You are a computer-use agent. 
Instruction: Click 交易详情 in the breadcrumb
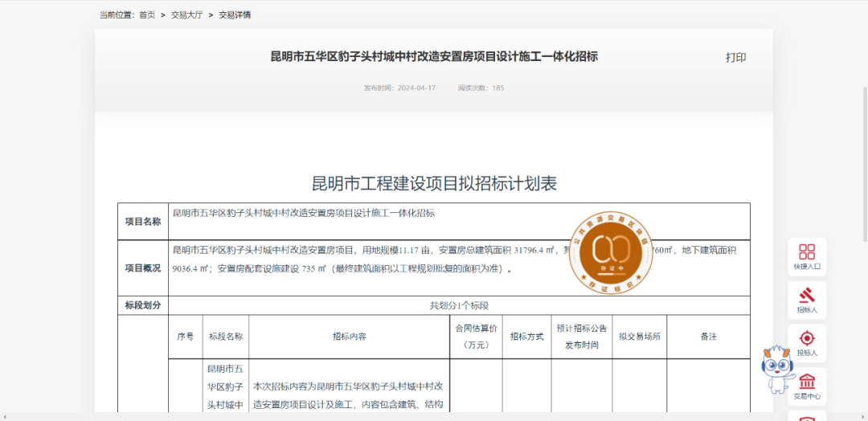click(235, 15)
